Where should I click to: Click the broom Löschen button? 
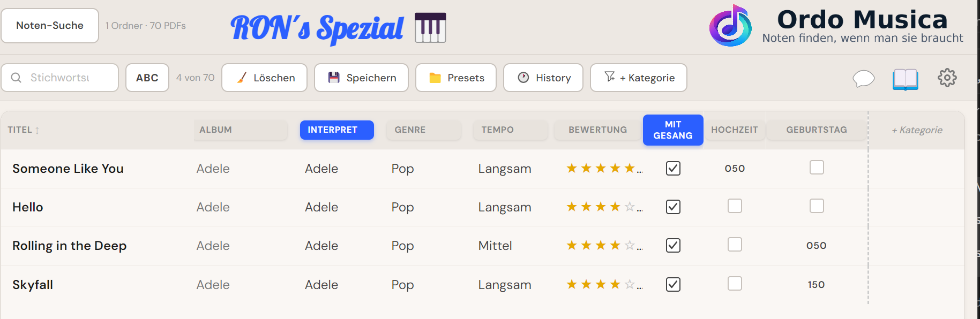click(265, 78)
